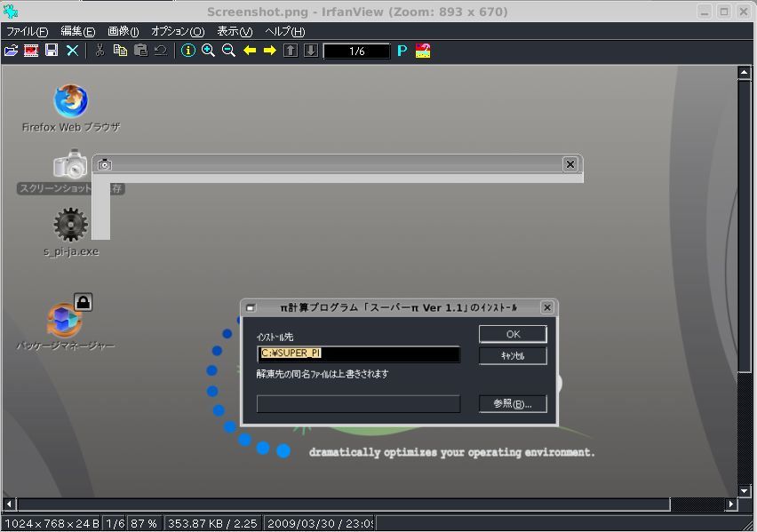Zoom out with the magnifier minus icon
This screenshot has height=532, width=757.
pos(228,51)
